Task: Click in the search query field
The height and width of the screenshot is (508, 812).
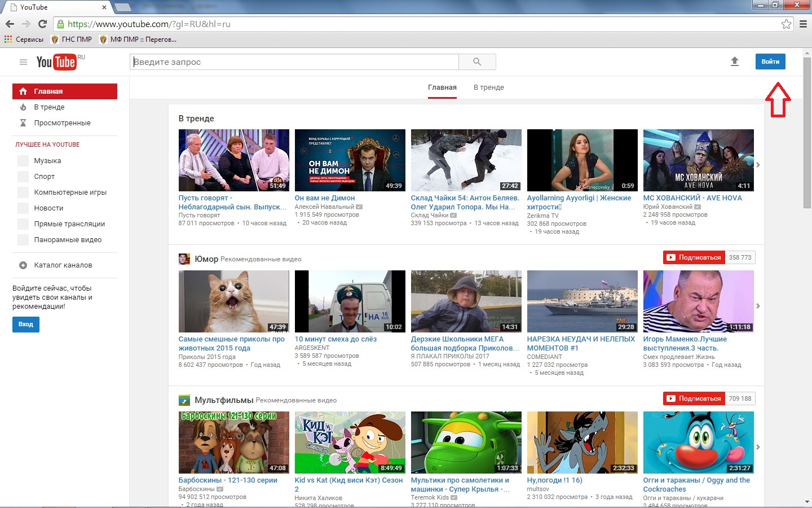Action: (x=294, y=62)
